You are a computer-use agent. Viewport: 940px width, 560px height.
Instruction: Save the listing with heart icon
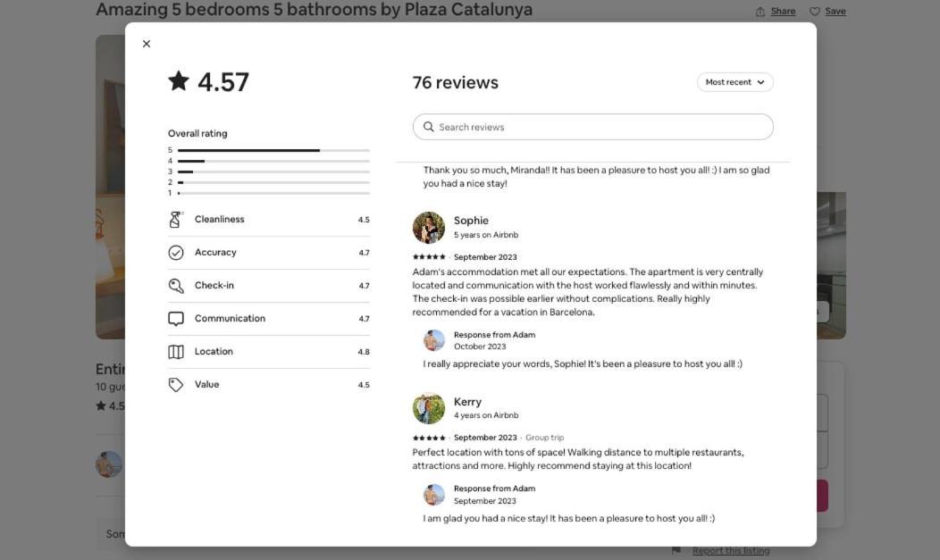(828, 12)
